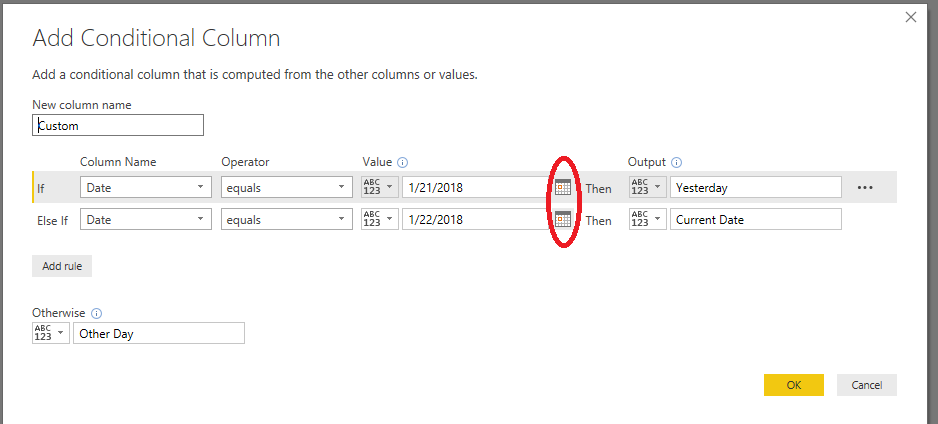Click the Other Day otherwise field
The width and height of the screenshot is (938, 424).
tap(159, 333)
